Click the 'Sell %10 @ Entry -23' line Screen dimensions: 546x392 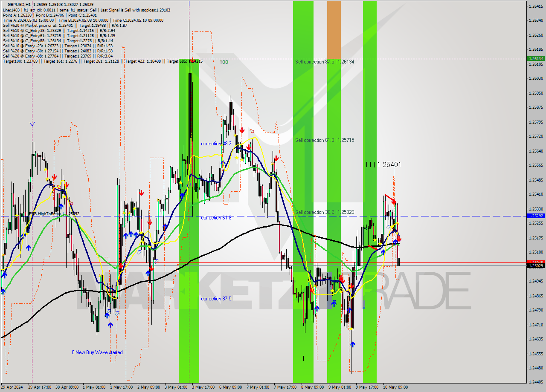tap(58, 46)
